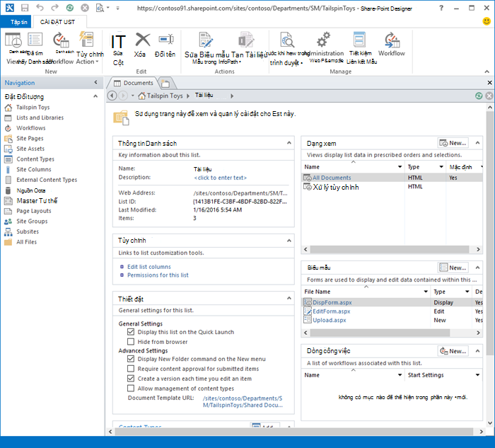Click the click to enter text description field
This screenshot has height=448, width=495.
coord(220,178)
